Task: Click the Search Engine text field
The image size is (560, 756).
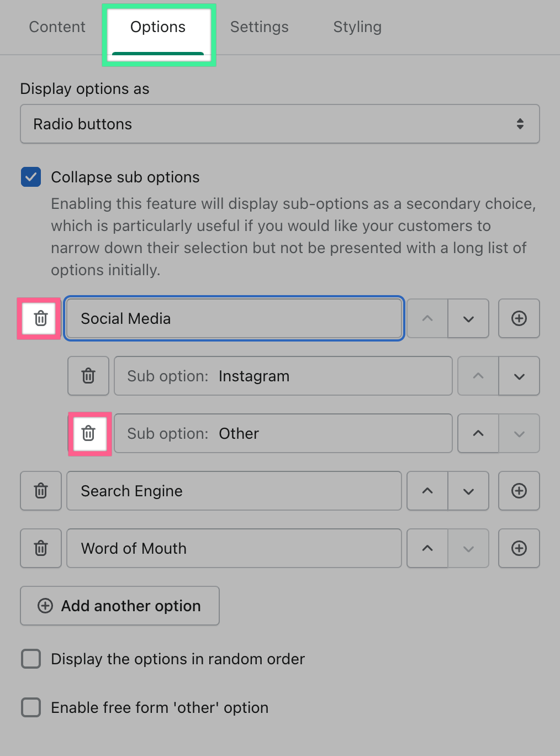Action: pos(234,491)
